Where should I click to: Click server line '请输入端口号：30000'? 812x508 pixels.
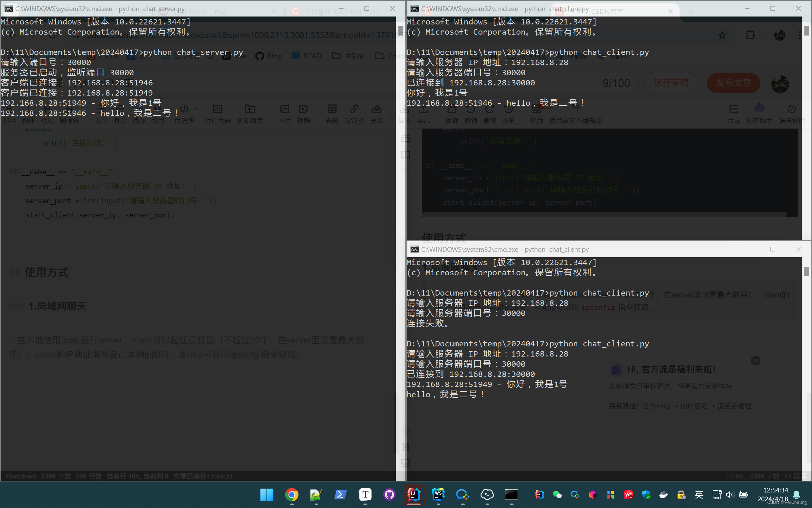click(46, 63)
